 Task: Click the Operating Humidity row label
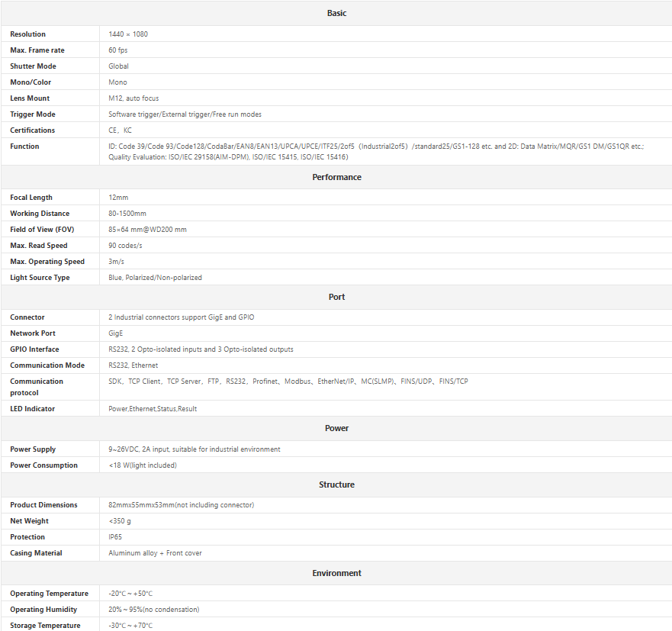pos(43,610)
